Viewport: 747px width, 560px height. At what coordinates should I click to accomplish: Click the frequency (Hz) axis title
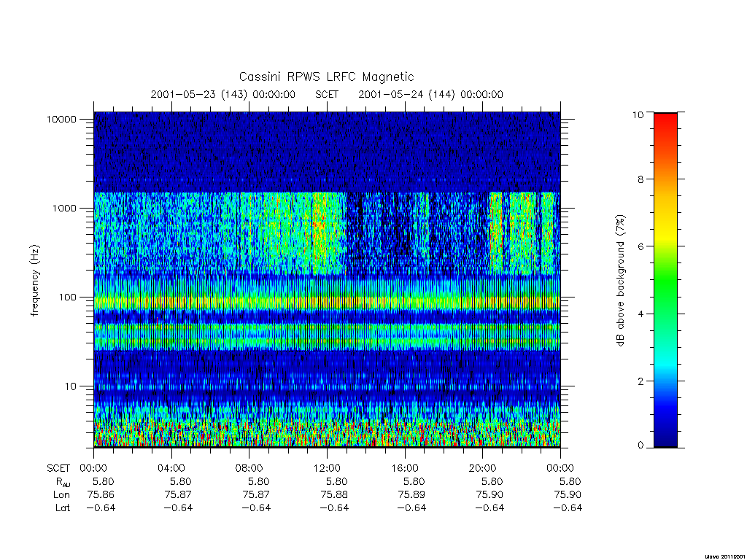click(35, 281)
